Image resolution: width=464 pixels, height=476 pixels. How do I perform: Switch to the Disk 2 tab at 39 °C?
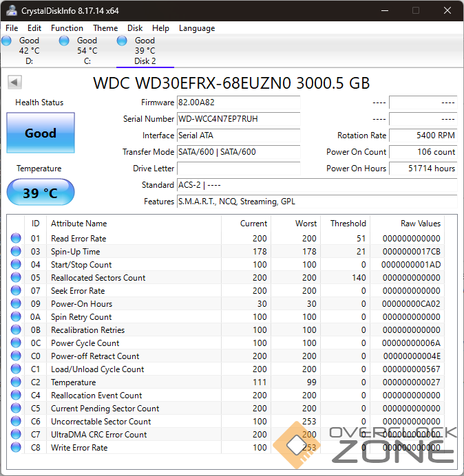pos(145,51)
